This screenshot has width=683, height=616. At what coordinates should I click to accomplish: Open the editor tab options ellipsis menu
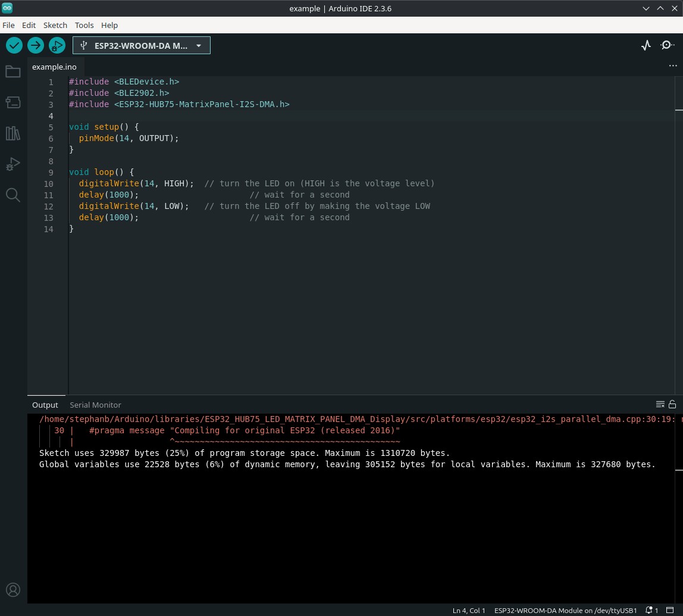[x=673, y=65]
